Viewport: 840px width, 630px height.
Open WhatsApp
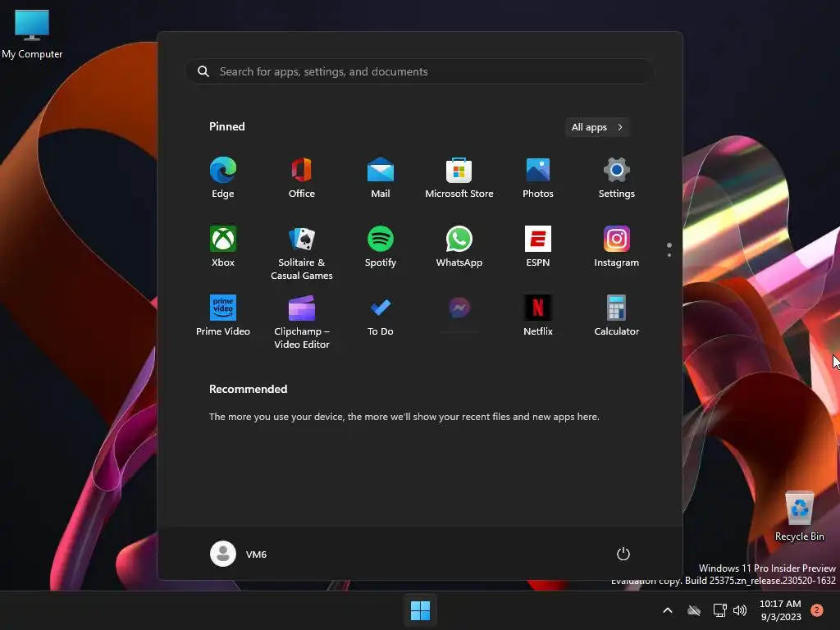pos(459,246)
